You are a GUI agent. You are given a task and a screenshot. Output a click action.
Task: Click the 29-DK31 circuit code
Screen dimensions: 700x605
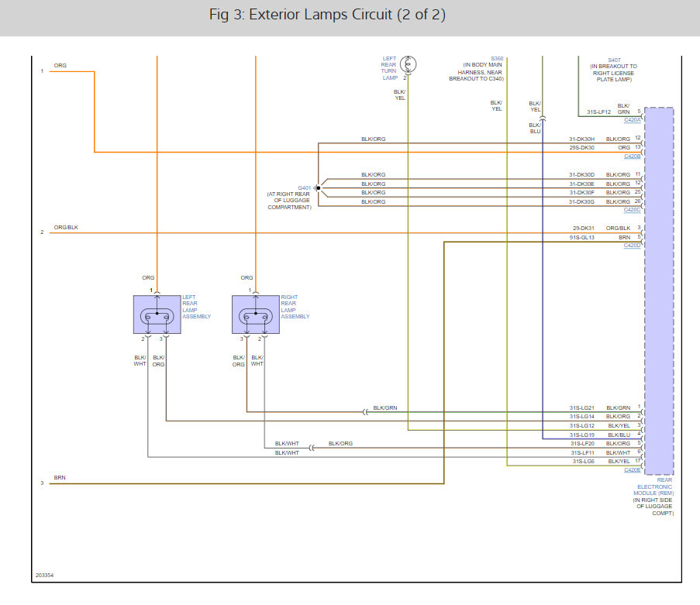tap(584, 228)
